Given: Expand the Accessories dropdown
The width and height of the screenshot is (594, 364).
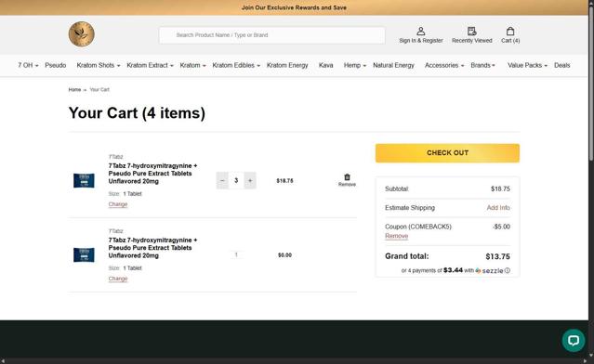Looking at the screenshot, I should click(x=444, y=65).
